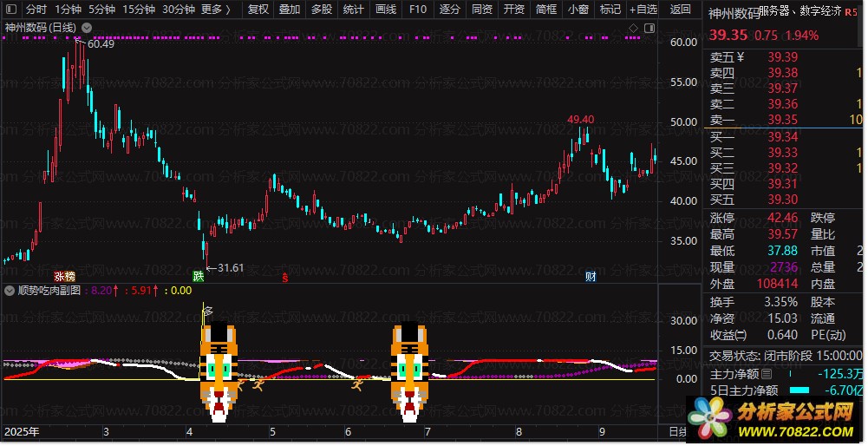Click the list icon beside 主力净额
Viewport: 868px width, 446px height.
click(x=767, y=374)
